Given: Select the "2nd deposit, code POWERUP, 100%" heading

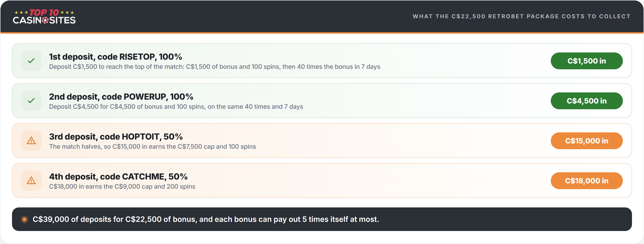Looking at the screenshot, I should tap(121, 97).
